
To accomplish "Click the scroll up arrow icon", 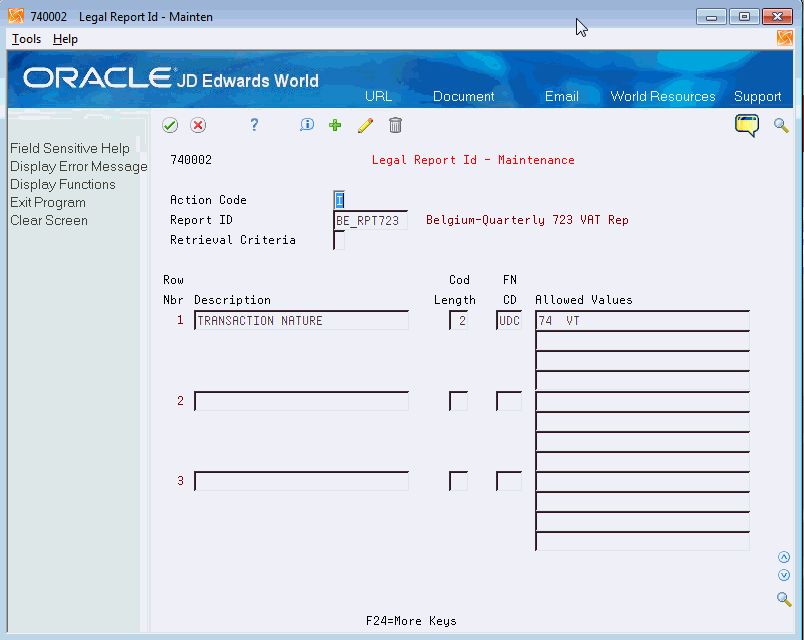I will (784, 557).
